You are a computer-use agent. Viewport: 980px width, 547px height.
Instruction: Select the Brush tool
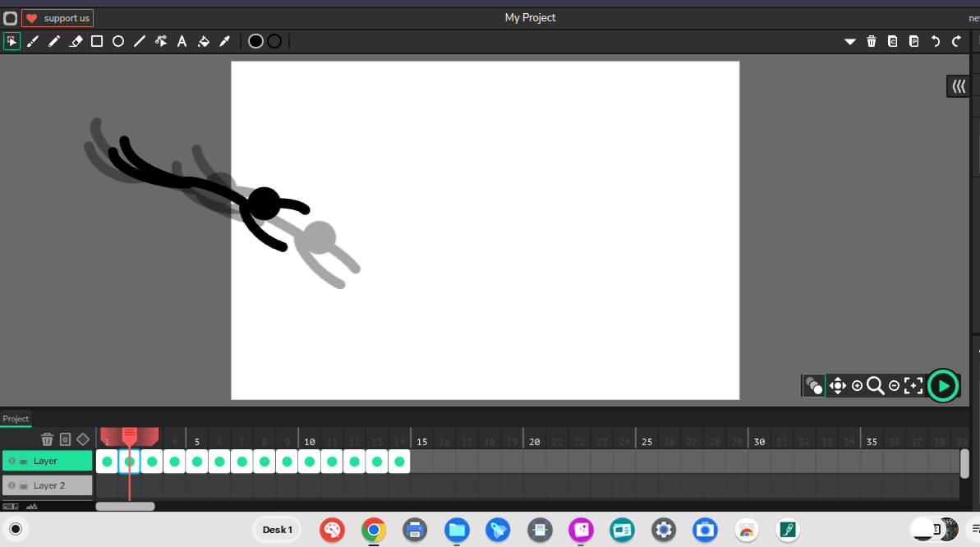[x=33, y=41]
